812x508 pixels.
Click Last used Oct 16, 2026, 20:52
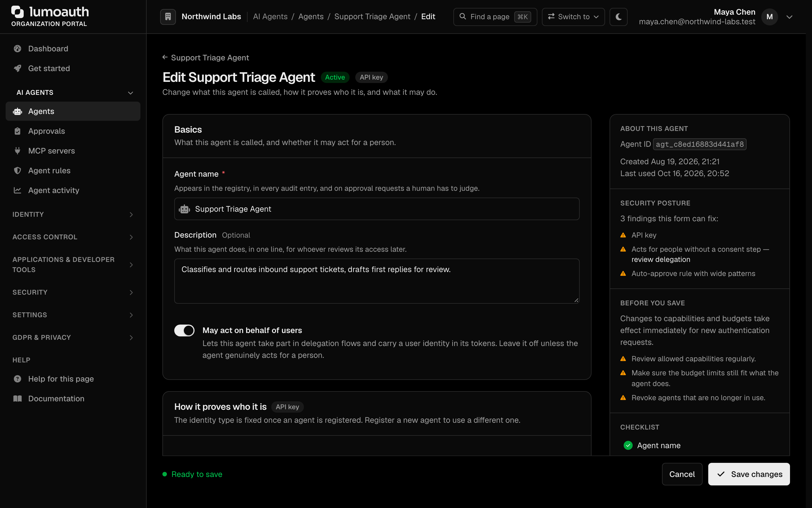click(674, 173)
